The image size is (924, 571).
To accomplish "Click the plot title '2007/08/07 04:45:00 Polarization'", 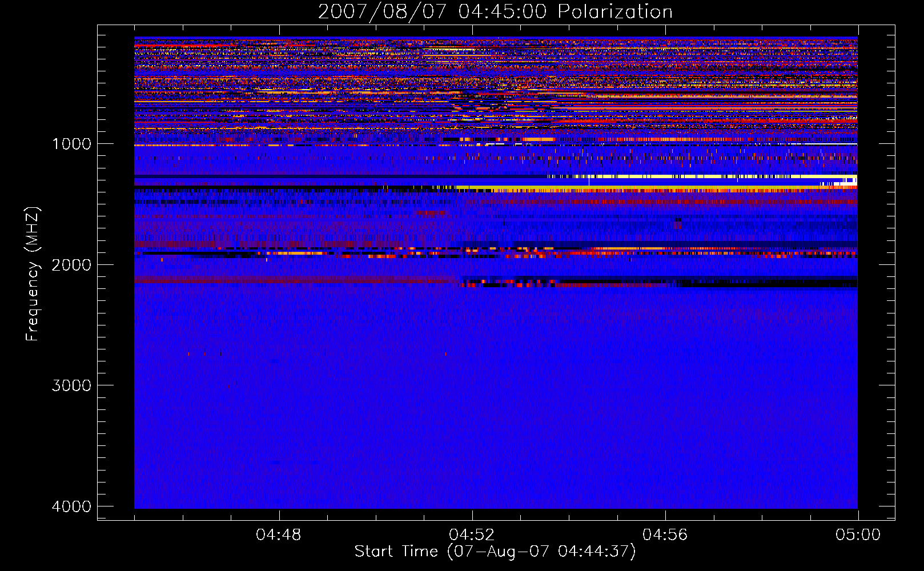I will coord(495,11).
